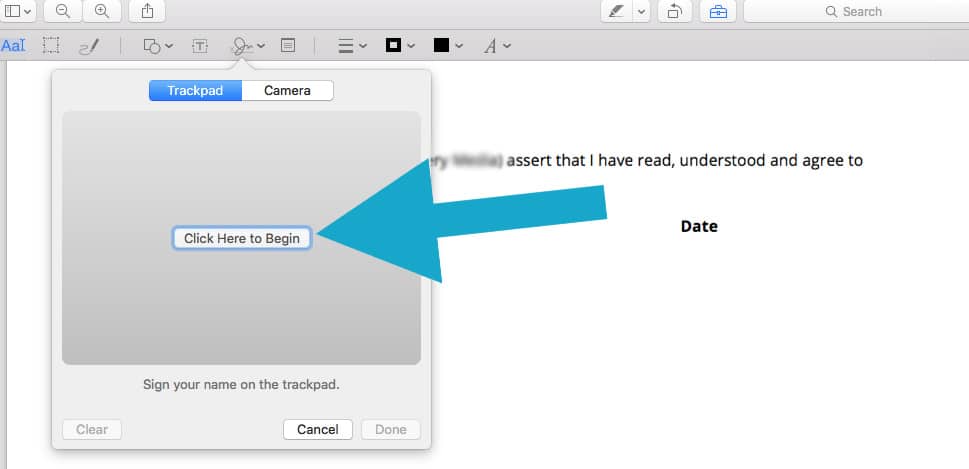The image size is (969, 469).
Task: Zoom in with the magnifier plus icon
Action: click(102, 11)
